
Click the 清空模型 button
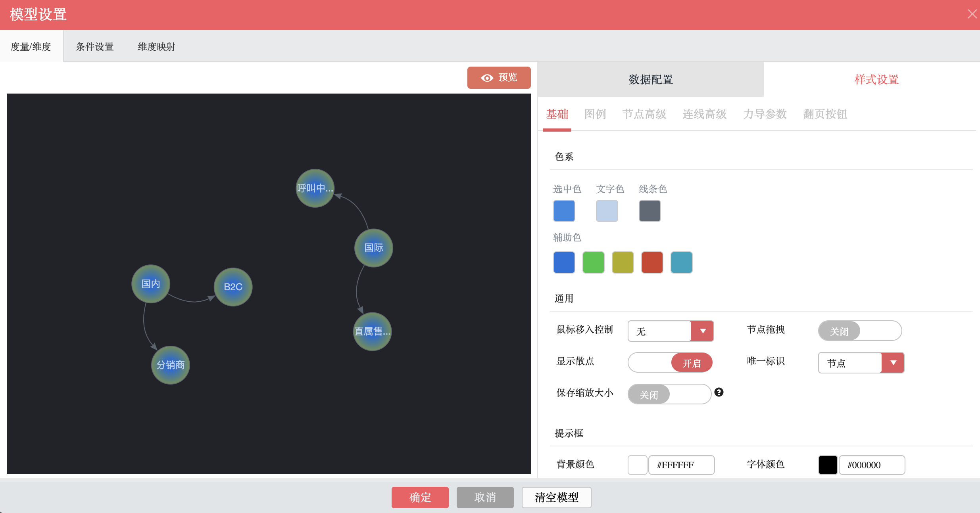point(556,497)
